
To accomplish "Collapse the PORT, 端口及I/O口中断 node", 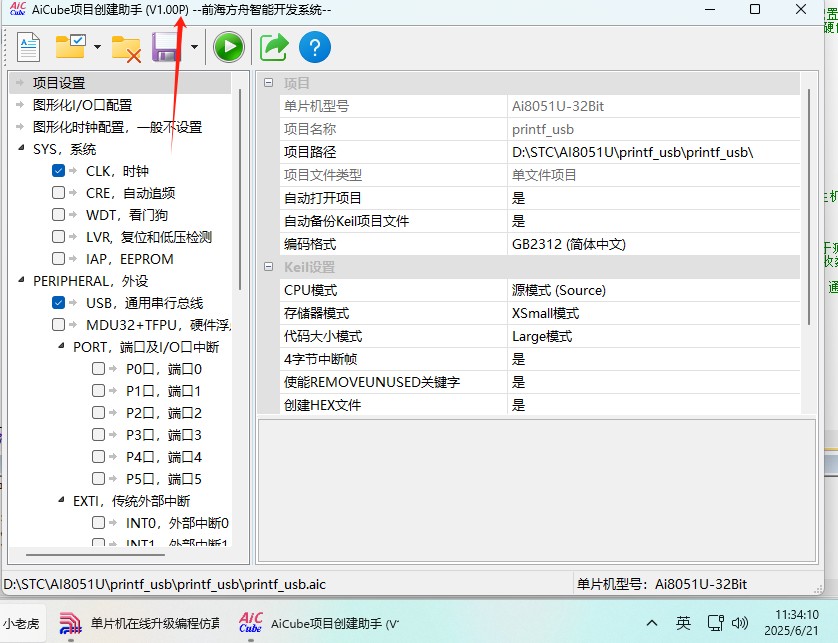I will tap(61, 346).
